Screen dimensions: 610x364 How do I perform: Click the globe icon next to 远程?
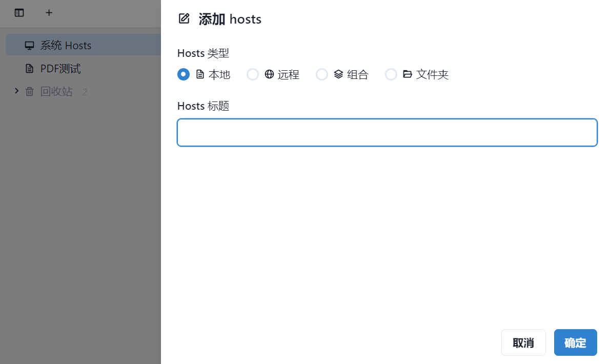click(269, 74)
